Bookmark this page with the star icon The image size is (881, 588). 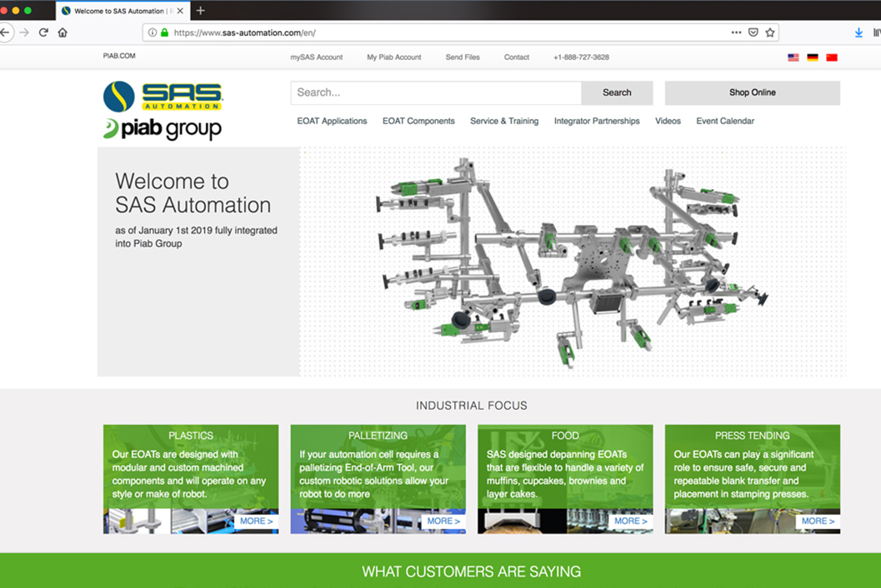pyautogui.click(x=770, y=32)
